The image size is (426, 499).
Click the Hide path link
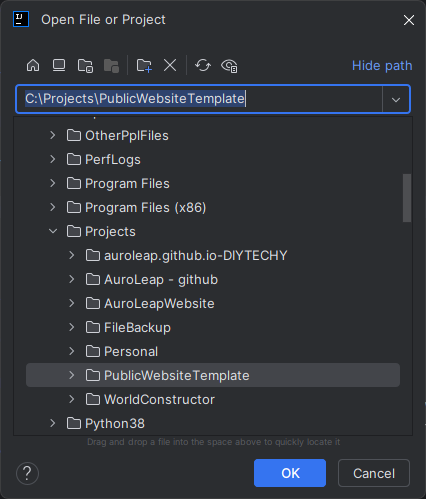[x=382, y=66]
